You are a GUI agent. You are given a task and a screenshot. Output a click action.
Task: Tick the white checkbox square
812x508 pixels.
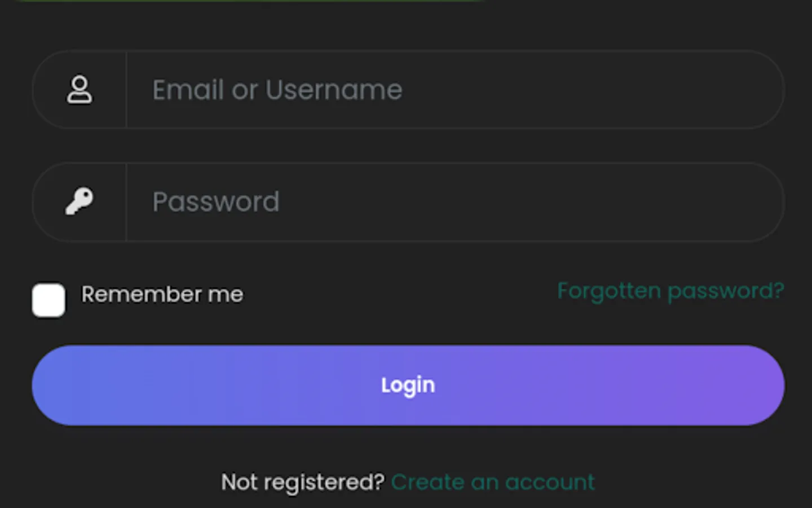[48, 300]
